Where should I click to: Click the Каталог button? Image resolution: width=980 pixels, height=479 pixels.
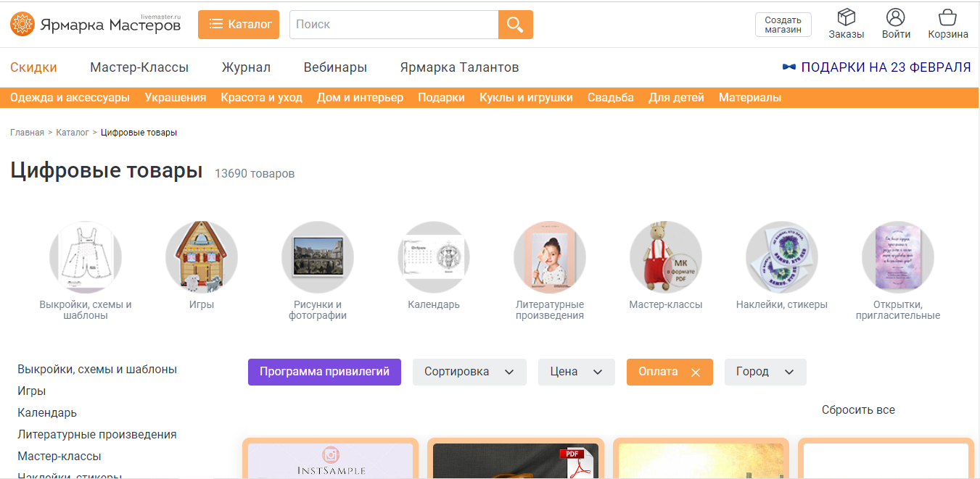coord(239,25)
